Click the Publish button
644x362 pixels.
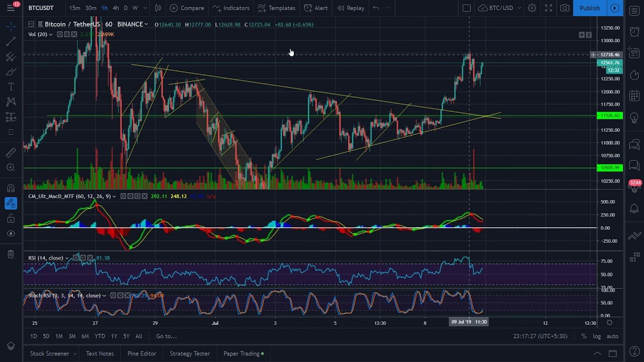(x=590, y=8)
